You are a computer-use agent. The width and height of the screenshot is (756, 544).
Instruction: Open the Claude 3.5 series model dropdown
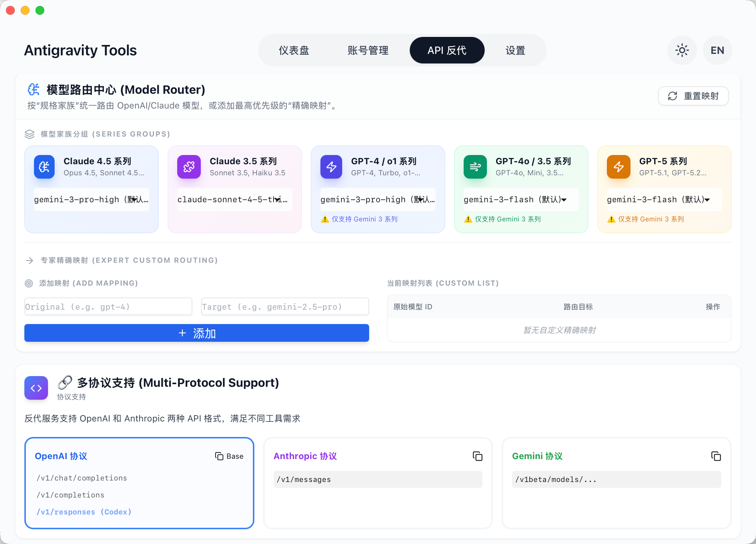click(234, 200)
